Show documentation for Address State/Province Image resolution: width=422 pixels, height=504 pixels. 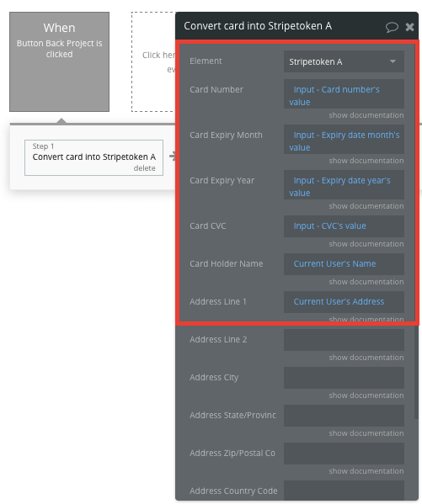point(366,433)
